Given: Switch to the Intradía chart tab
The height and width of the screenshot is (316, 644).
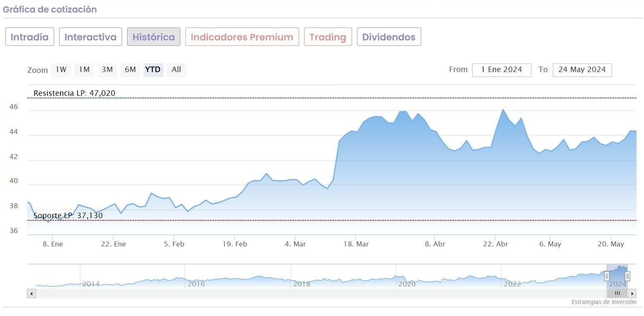Looking at the screenshot, I should pos(30,37).
